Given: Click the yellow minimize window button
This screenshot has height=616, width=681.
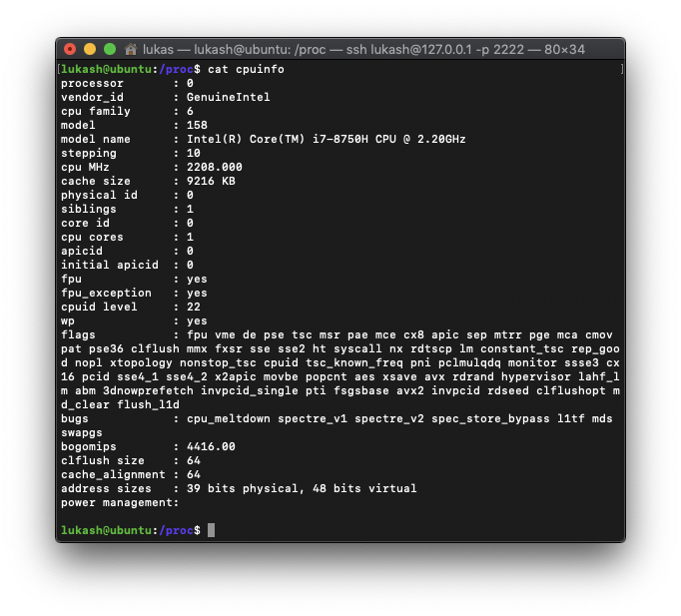Looking at the screenshot, I should [x=90, y=49].
